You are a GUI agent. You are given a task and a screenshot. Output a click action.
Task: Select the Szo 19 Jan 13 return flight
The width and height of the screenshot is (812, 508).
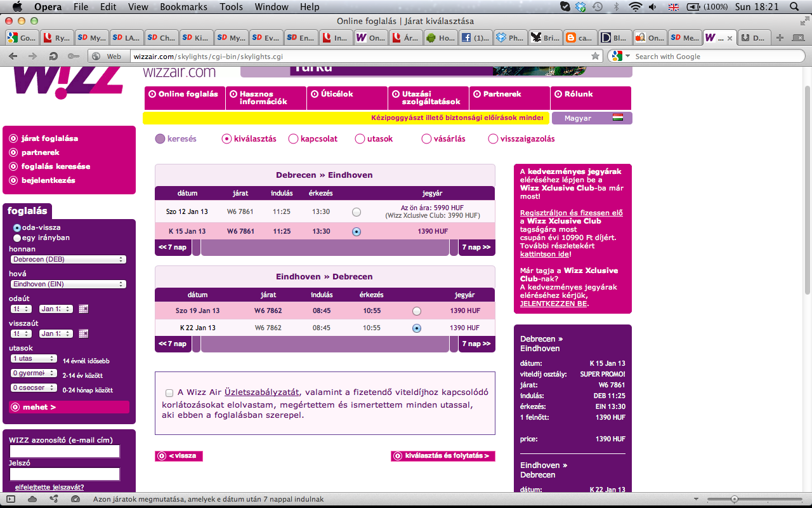point(417,311)
